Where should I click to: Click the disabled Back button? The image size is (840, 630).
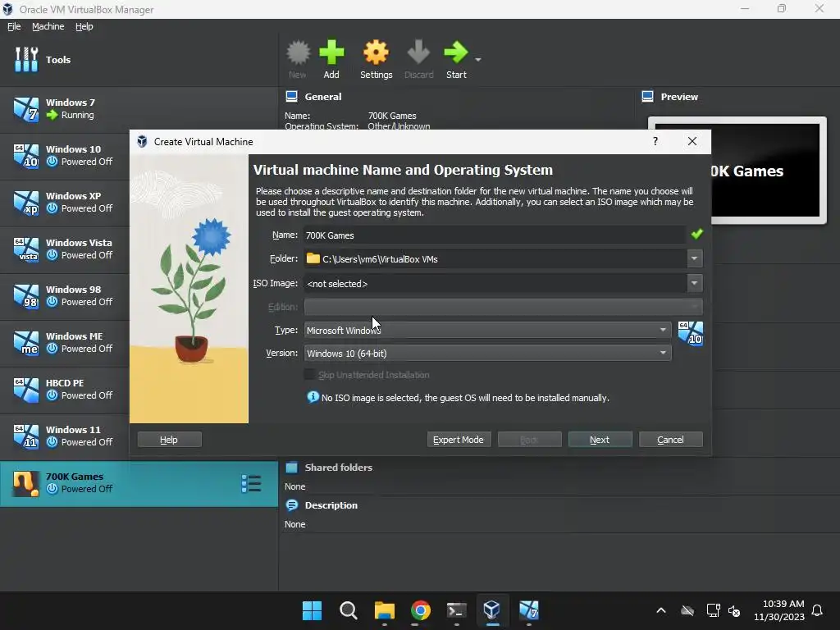coord(529,440)
